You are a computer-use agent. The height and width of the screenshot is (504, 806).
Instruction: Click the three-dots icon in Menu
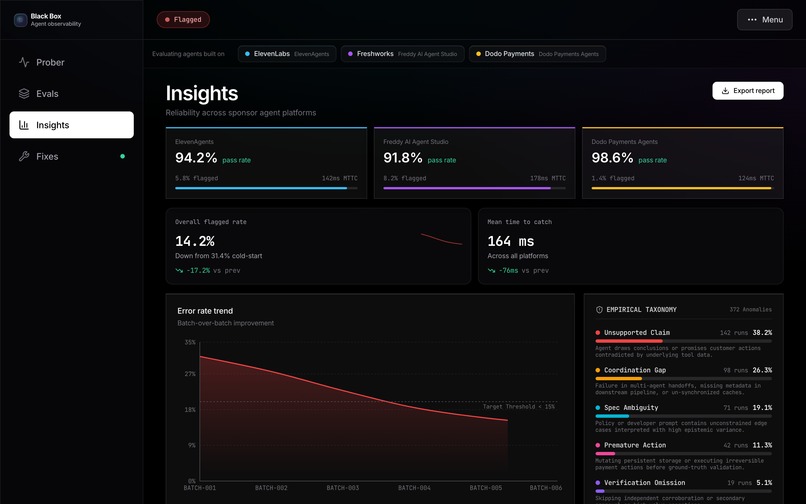click(x=752, y=20)
